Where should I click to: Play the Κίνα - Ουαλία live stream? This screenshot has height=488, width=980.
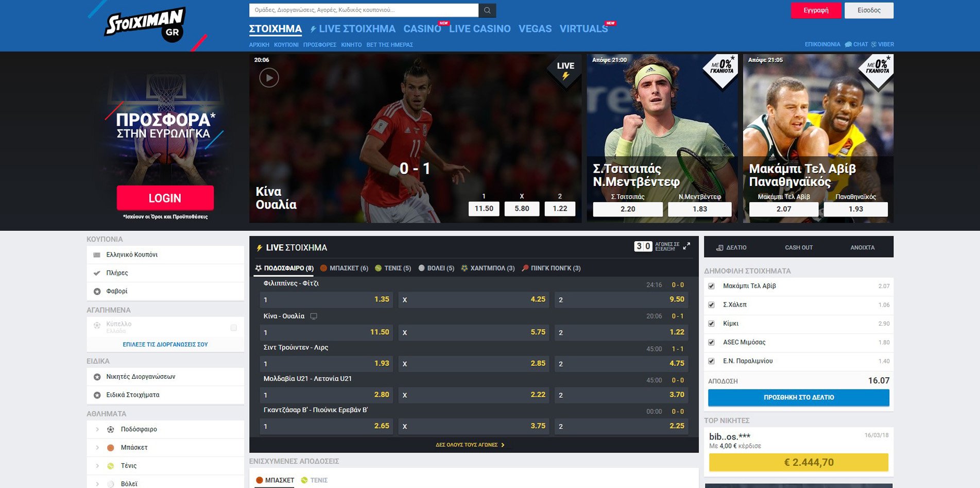click(x=269, y=78)
